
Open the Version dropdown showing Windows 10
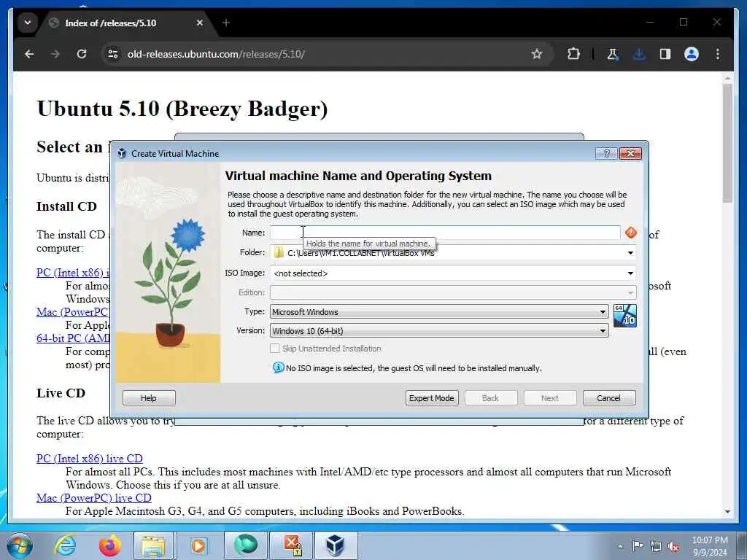439,330
